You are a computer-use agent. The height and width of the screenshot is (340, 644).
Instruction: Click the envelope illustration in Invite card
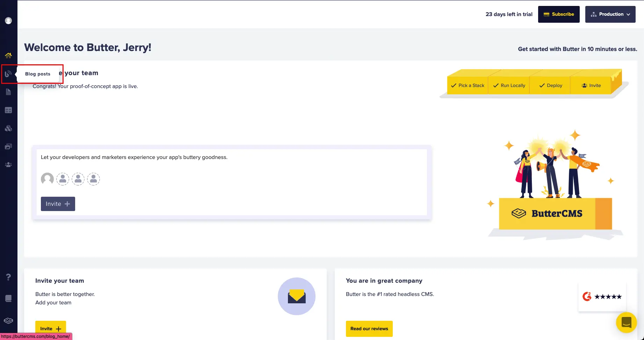[x=297, y=296]
